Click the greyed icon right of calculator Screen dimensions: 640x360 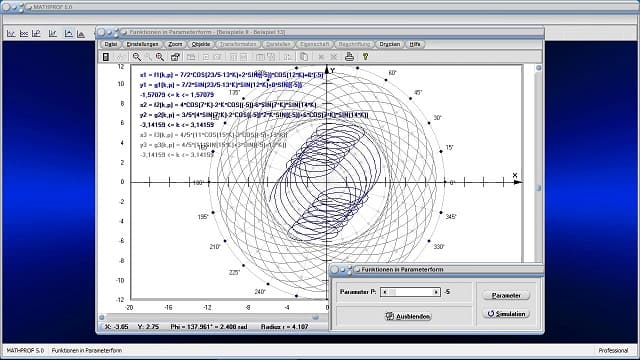[x=119, y=57]
